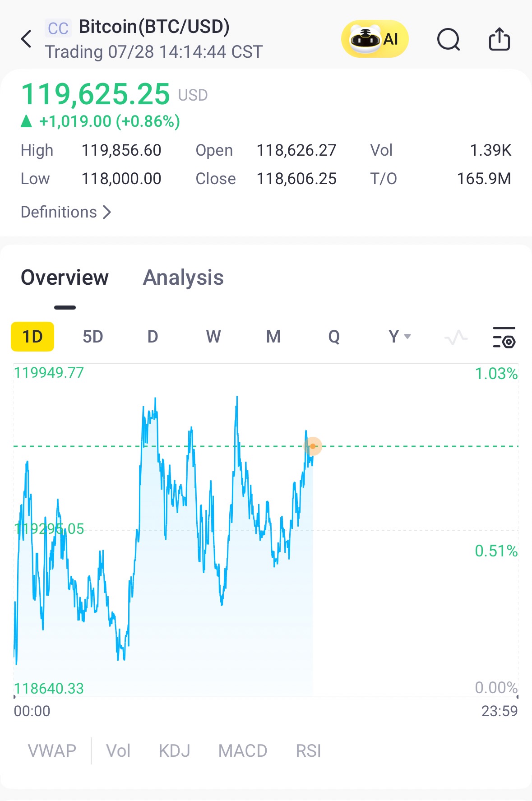Select the 1D timeframe
Screen dimensions: 532x801
click(x=32, y=337)
